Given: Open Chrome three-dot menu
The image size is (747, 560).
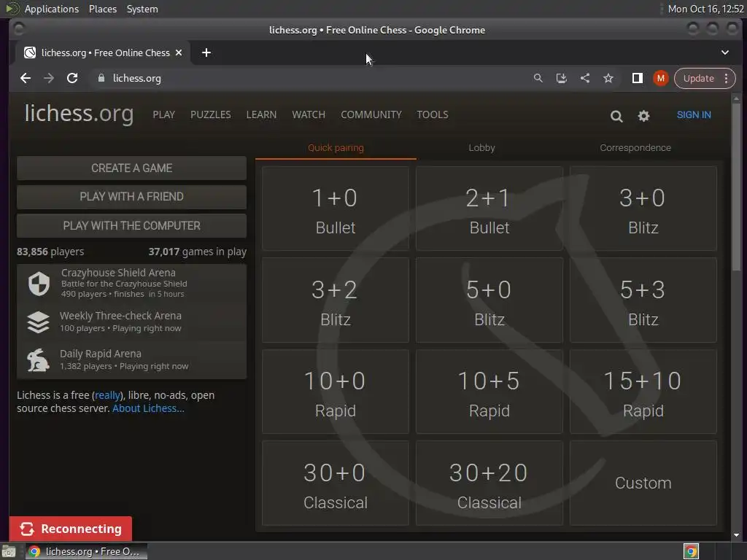Looking at the screenshot, I should point(726,78).
